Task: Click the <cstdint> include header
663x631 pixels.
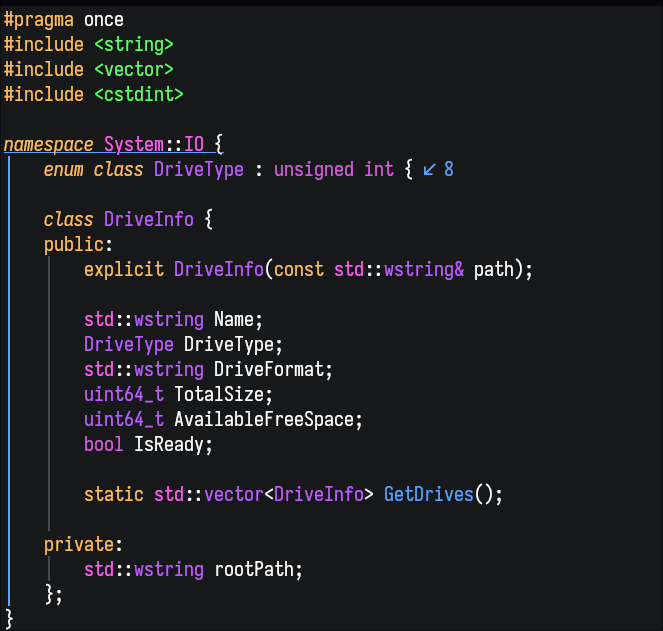Action: pos(139,94)
